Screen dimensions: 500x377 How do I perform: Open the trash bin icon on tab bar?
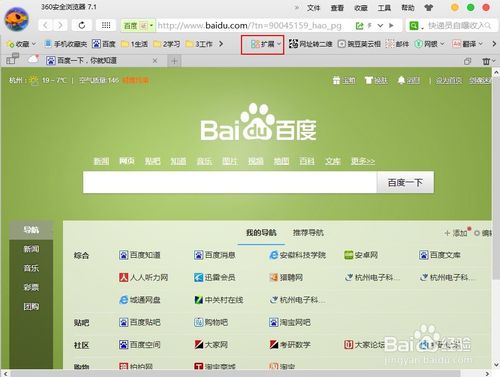tap(486, 61)
